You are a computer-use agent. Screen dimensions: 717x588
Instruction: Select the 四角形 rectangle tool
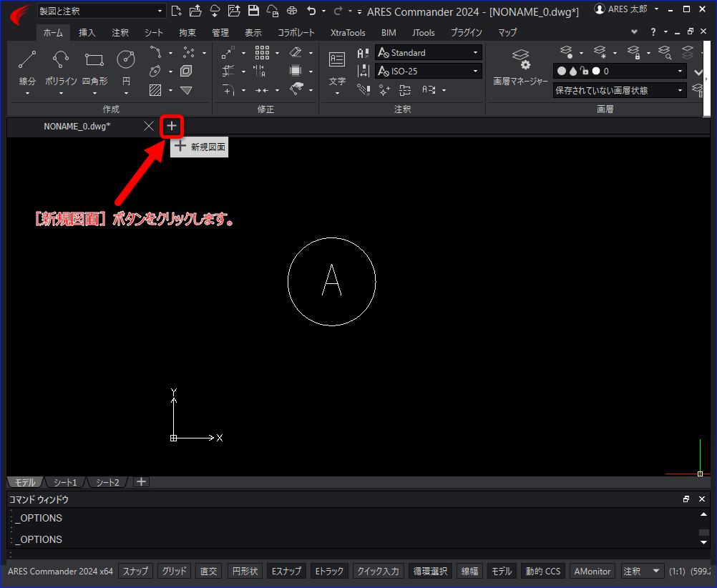[94, 67]
